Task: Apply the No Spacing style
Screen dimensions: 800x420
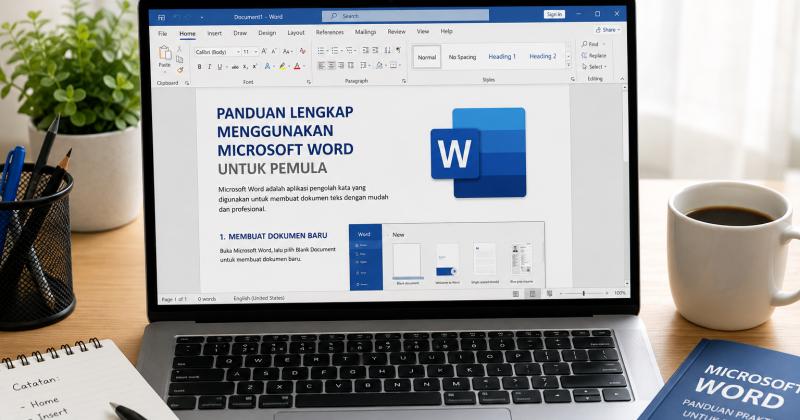Action: [x=462, y=57]
